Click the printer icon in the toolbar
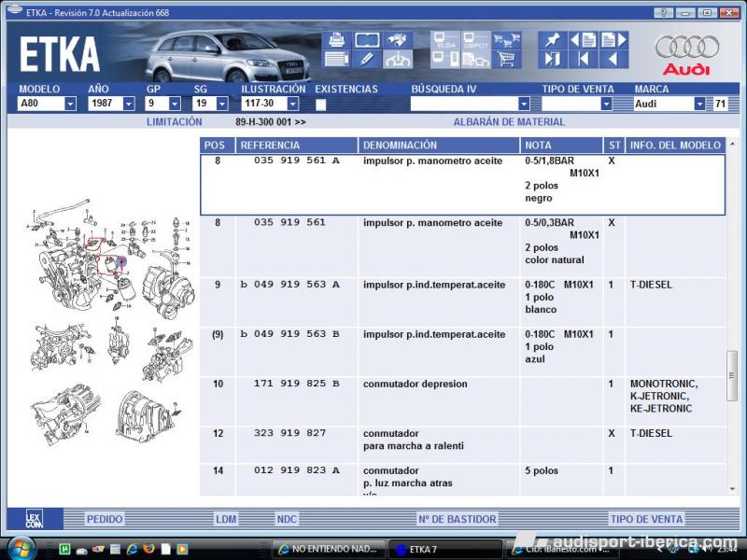The image size is (747, 560). click(x=337, y=40)
